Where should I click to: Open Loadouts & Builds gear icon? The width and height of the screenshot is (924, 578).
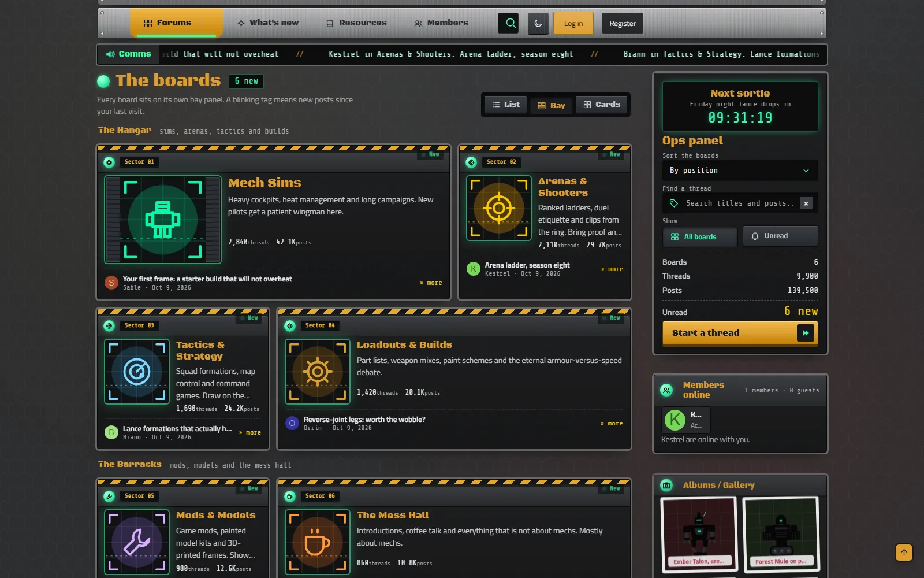[318, 372]
